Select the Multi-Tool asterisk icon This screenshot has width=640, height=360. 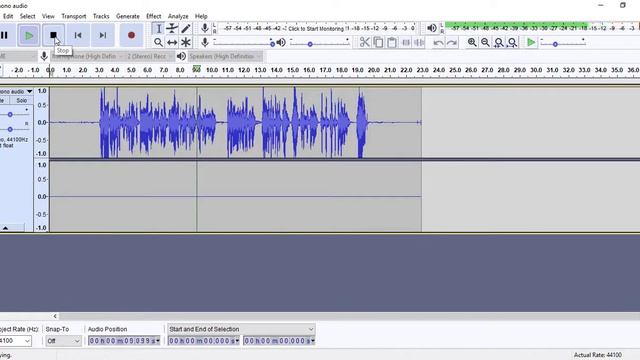point(186,42)
